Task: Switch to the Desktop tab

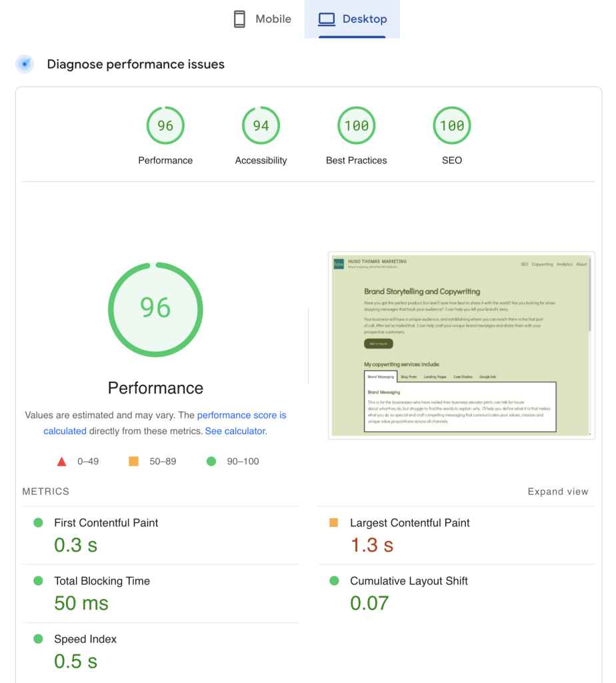Action: click(x=352, y=19)
